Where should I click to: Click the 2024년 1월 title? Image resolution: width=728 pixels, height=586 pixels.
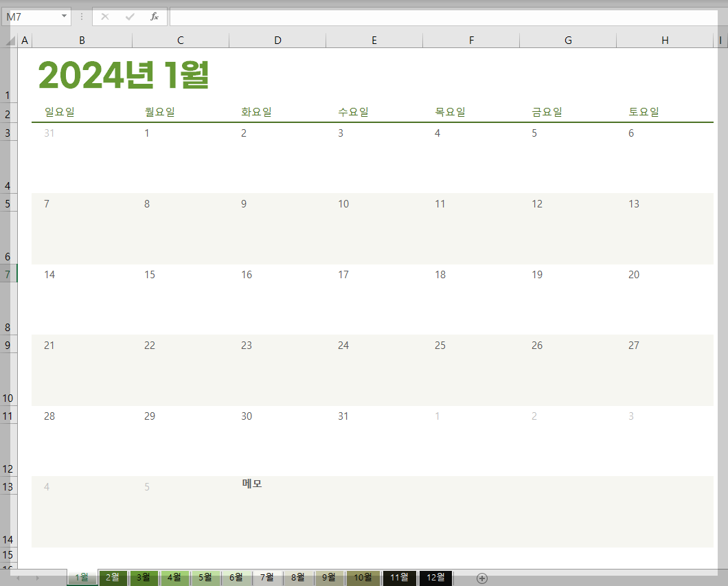click(x=124, y=75)
